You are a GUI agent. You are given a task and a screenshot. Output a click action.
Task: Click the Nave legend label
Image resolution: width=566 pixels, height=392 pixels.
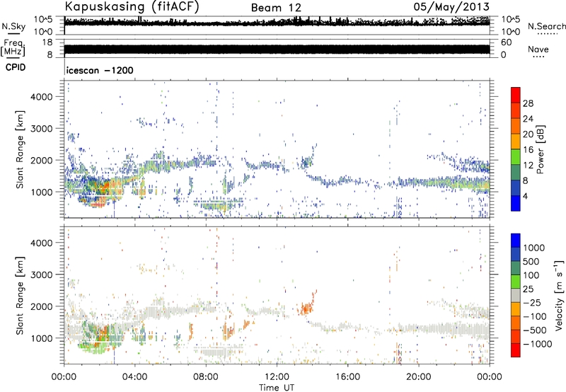click(x=538, y=50)
